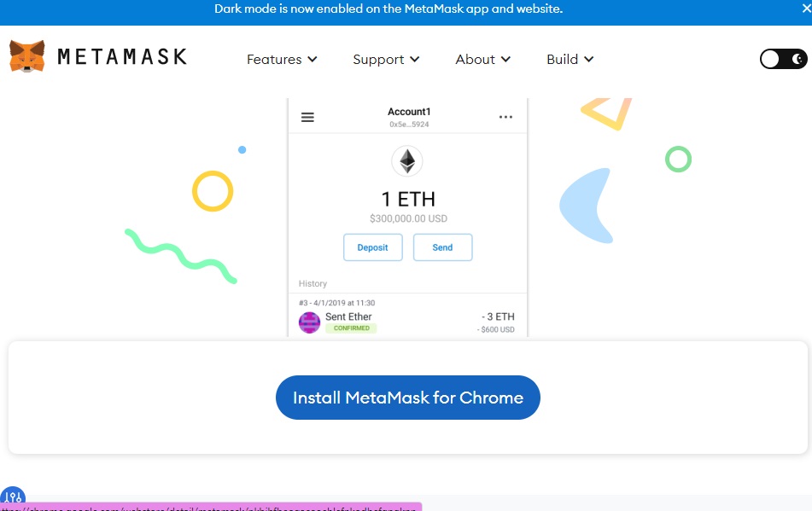The image size is (812, 511).
Task: Click the 1 ETH balance
Action: [408, 199]
